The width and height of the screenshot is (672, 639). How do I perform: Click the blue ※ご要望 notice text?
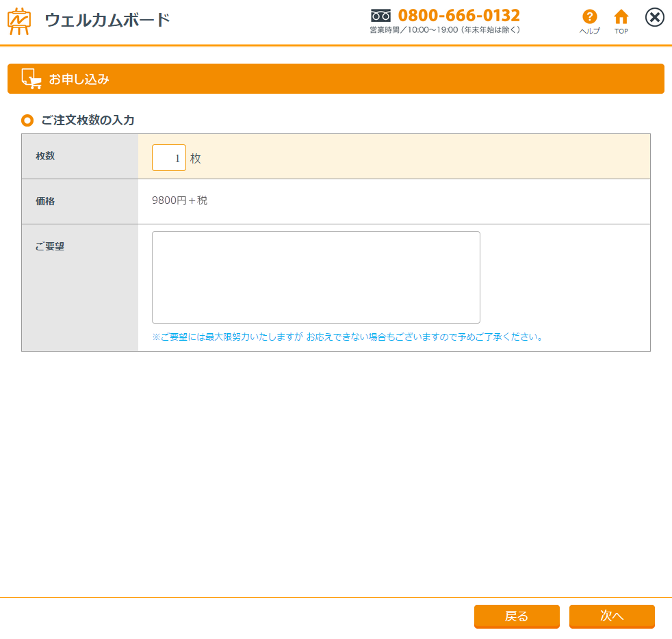click(x=348, y=337)
